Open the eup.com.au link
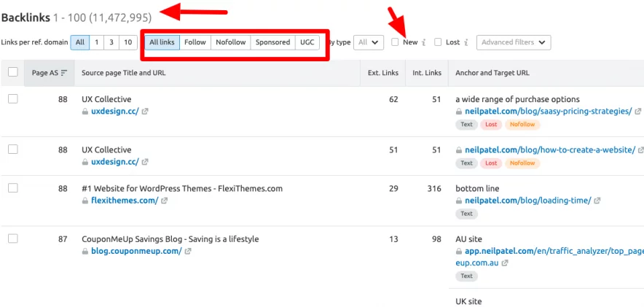 coord(477,263)
